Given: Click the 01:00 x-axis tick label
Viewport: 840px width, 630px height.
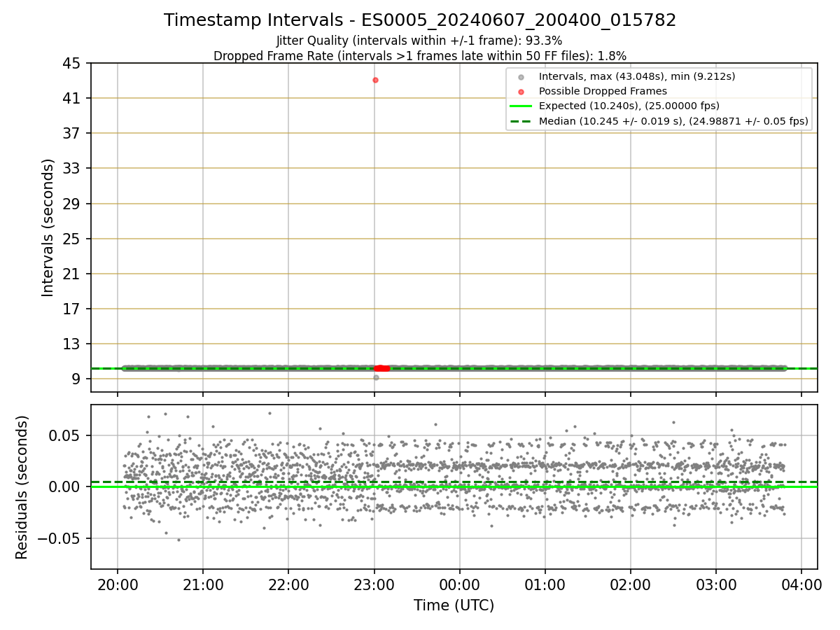Looking at the screenshot, I should coord(545,584).
